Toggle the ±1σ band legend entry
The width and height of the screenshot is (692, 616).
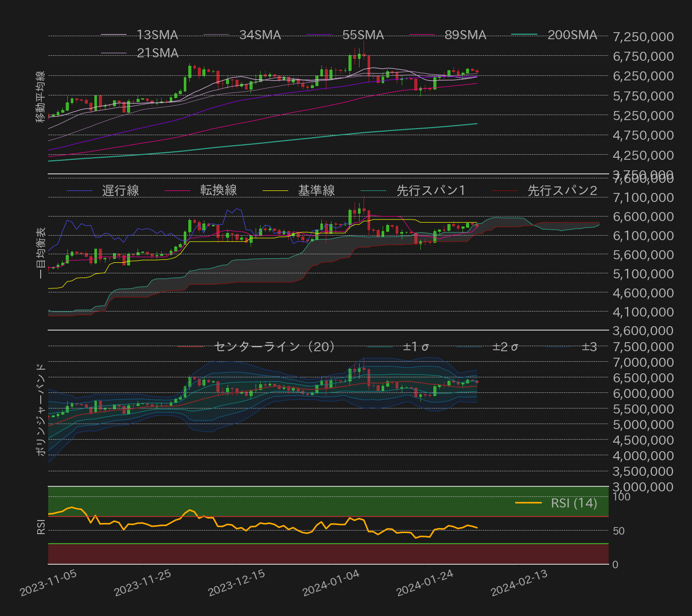click(398, 347)
